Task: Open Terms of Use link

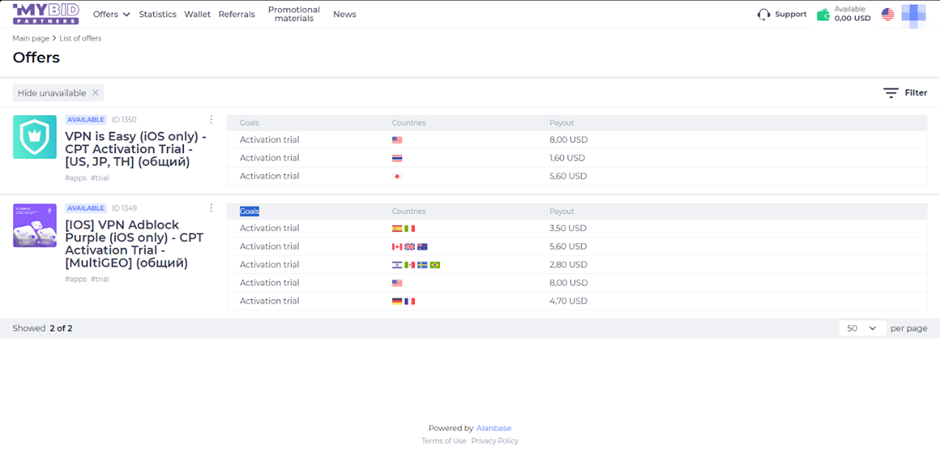Action: pos(444,441)
